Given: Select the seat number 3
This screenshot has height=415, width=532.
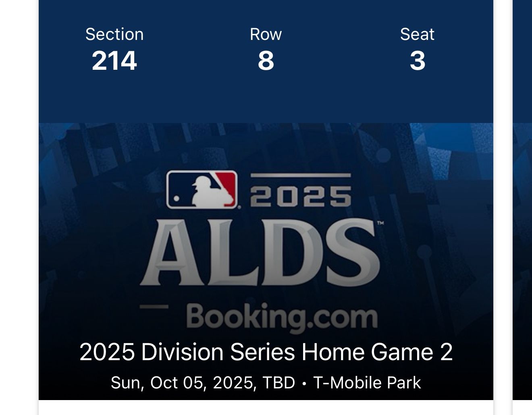Looking at the screenshot, I should pyautogui.click(x=417, y=61).
